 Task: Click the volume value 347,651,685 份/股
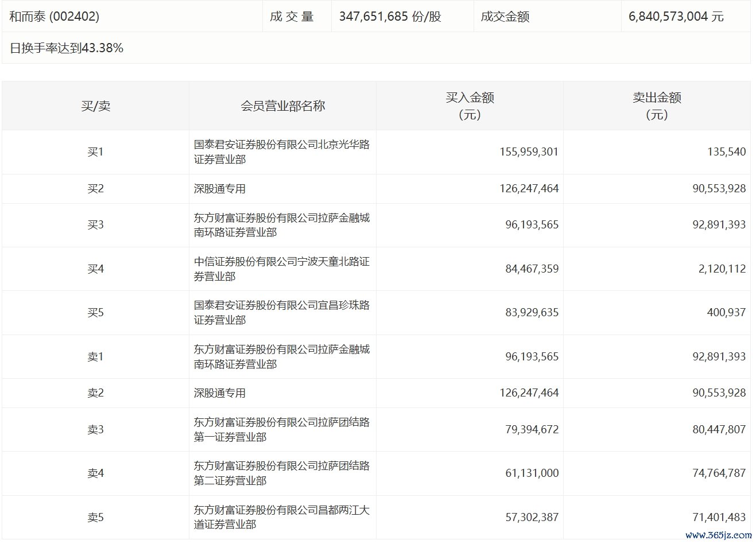(390, 17)
